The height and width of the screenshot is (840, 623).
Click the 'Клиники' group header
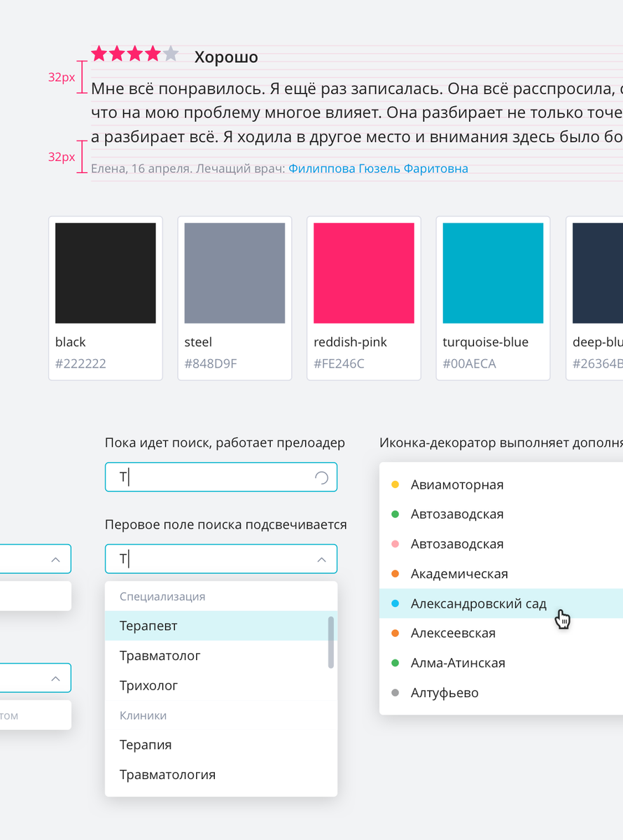(x=143, y=715)
